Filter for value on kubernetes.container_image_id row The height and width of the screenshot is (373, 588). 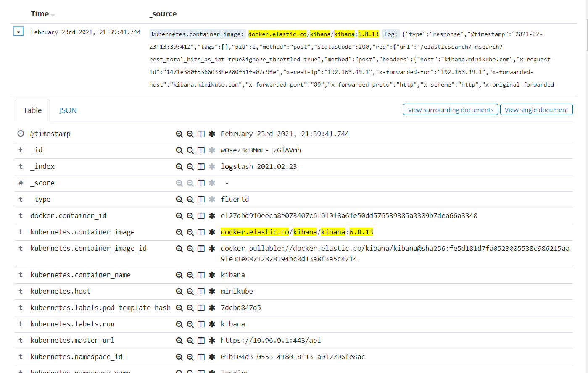pos(179,249)
